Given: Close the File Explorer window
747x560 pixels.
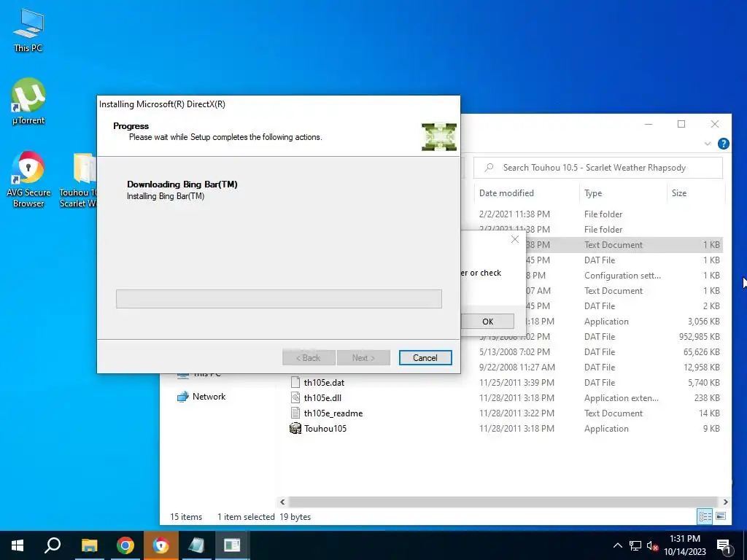Looking at the screenshot, I should [715, 124].
